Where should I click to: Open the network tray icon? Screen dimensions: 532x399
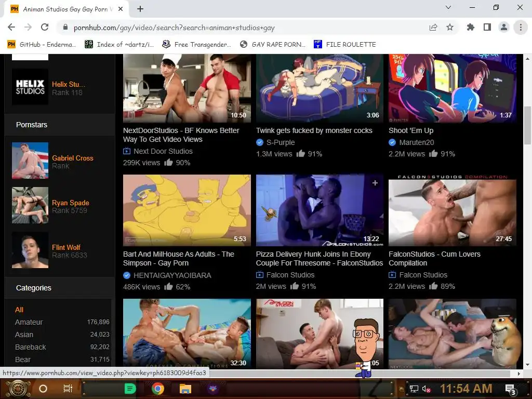click(414, 389)
